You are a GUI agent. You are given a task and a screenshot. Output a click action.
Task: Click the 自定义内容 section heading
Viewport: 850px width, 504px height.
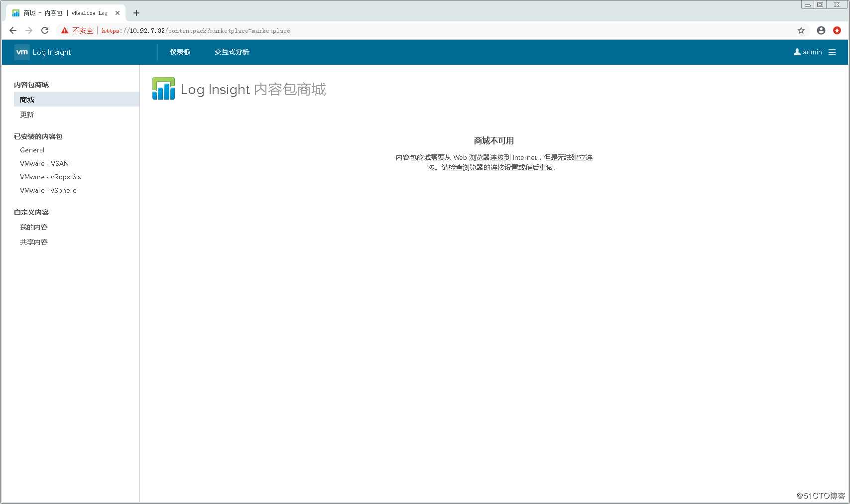point(31,212)
